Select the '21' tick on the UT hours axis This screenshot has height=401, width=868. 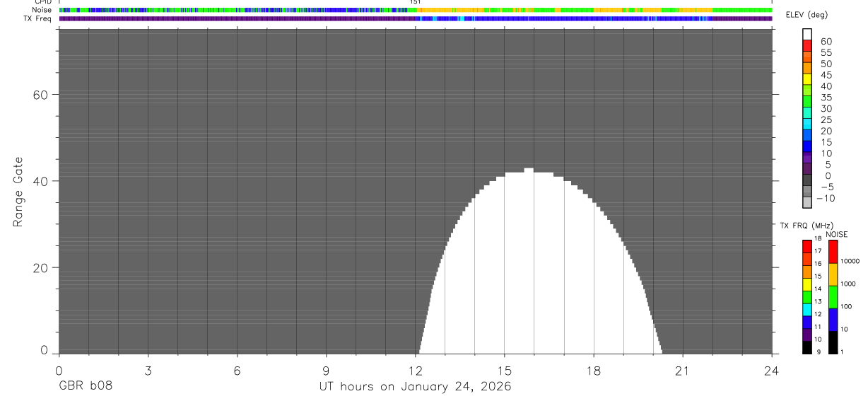pyautogui.click(x=682, y=370)
